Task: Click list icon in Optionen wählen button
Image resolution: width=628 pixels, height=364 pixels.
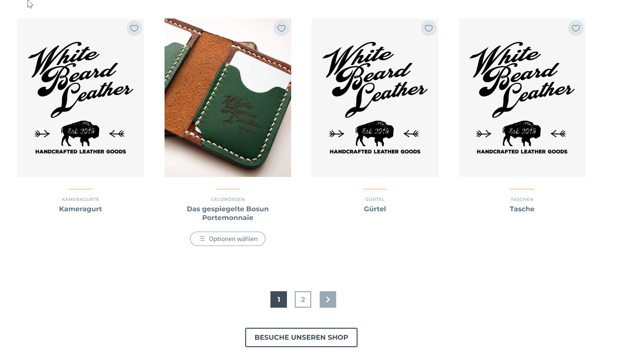Action: tap(201, 238)
